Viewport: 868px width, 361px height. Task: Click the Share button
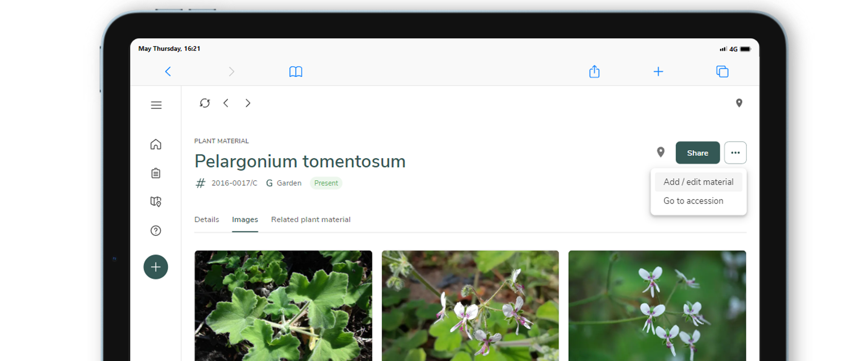pos(697,153)
